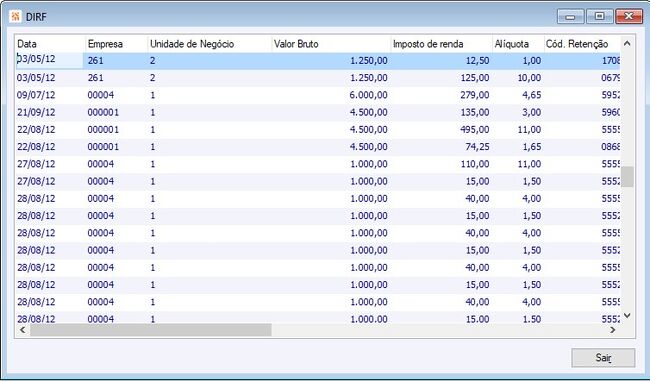
Task: Click the Sair button
Action: [603, 358]
